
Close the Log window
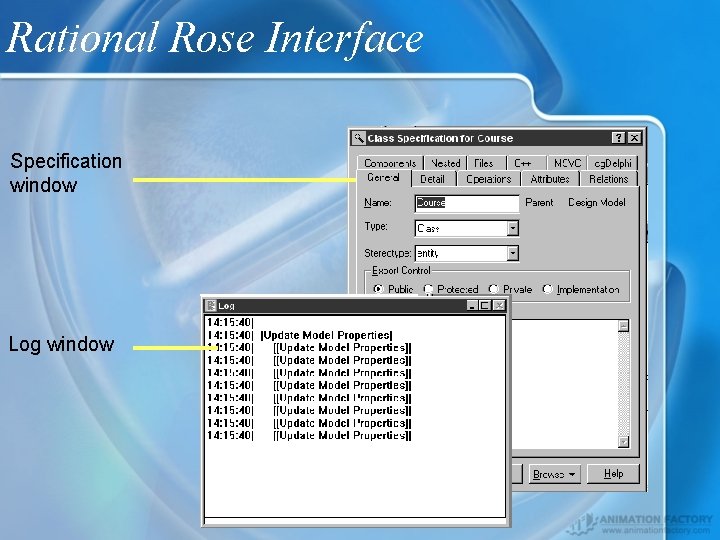[x=499, y=305]
